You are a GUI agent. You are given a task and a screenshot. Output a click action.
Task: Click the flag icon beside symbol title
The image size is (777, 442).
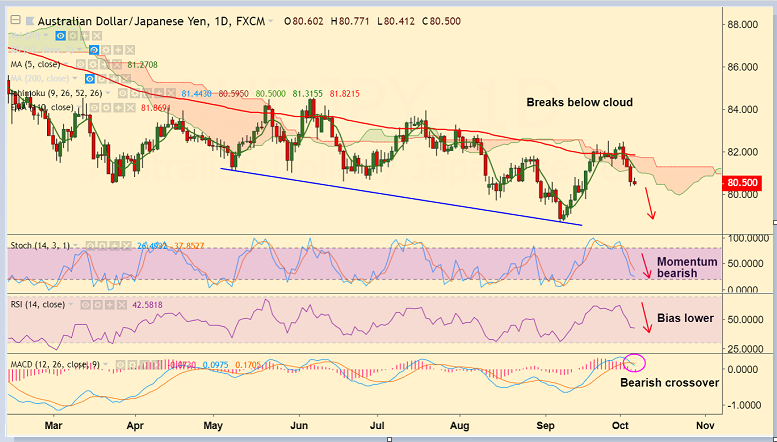point(30,21)
